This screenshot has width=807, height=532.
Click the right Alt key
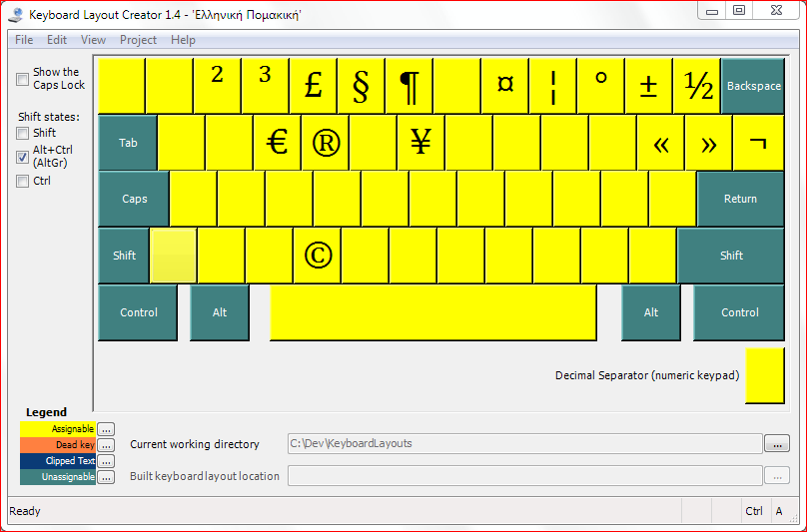coord(651,312)
